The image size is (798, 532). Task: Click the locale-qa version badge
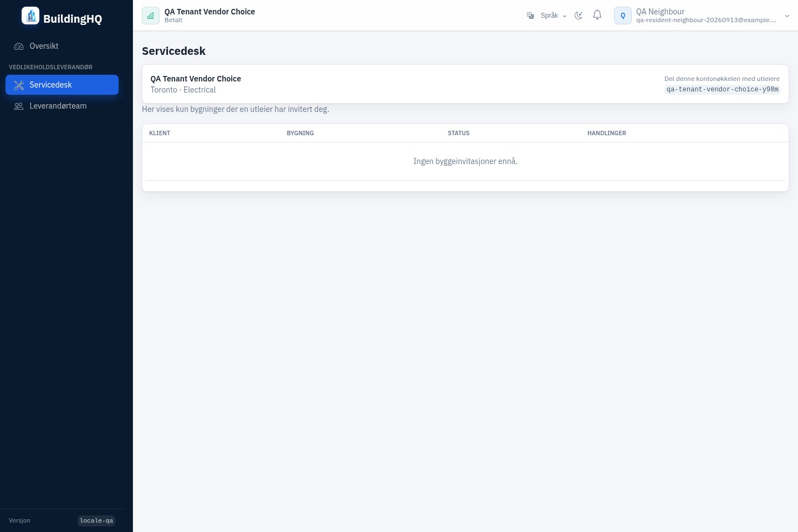[x=96, y=520]
